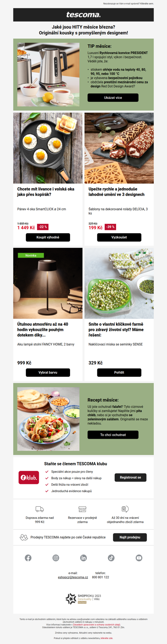Open the Facebook icon in the footer

coord(28,558)
